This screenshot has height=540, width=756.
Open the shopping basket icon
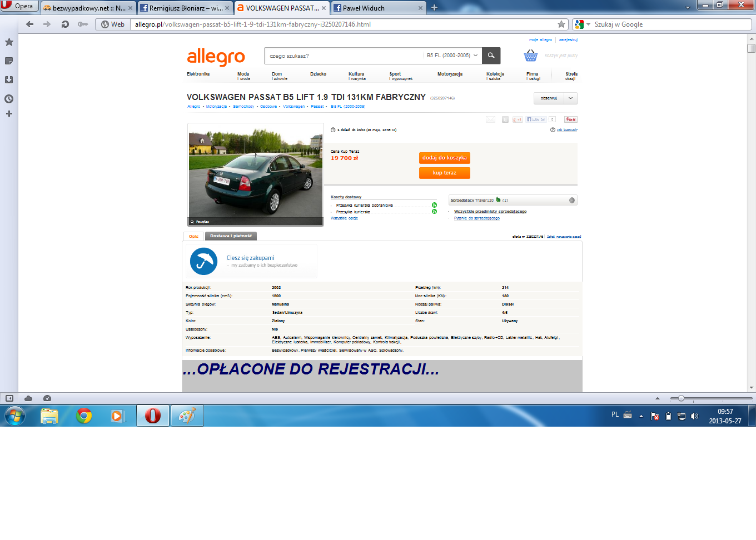point(531,56)
